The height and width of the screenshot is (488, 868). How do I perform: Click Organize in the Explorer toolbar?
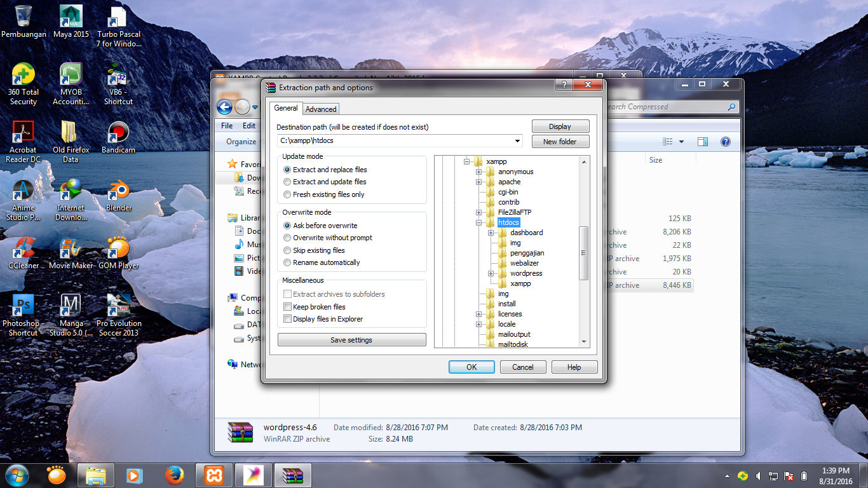(241, 142)
